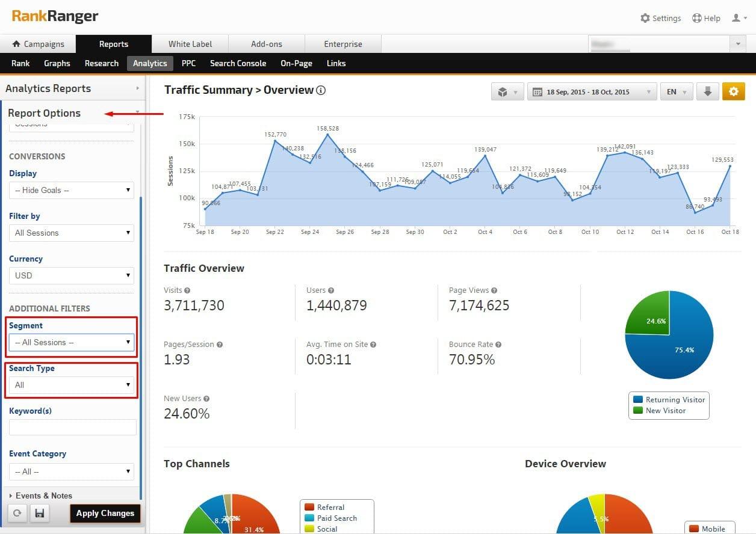Collapse the Report Options panel
Image resolution: width=756 pixels, height=534 pixels.
(72, 113)
